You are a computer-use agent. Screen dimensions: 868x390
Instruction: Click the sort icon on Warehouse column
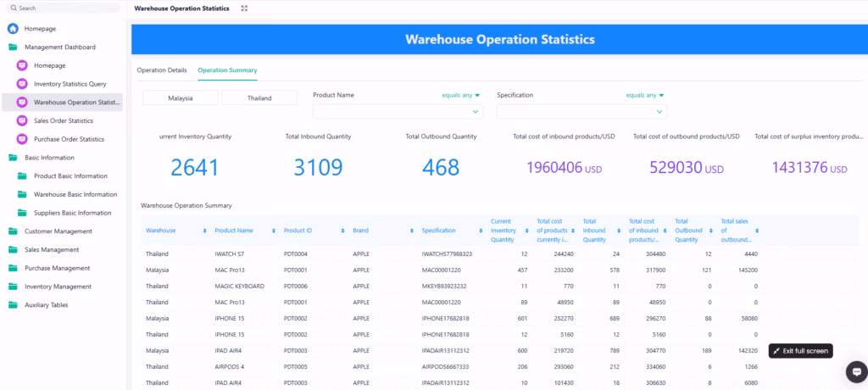pos(204,231)
